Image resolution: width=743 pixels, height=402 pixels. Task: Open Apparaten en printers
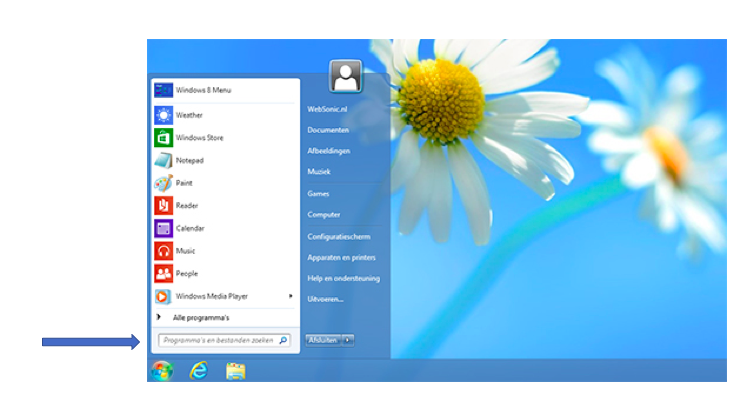point(341,257)
